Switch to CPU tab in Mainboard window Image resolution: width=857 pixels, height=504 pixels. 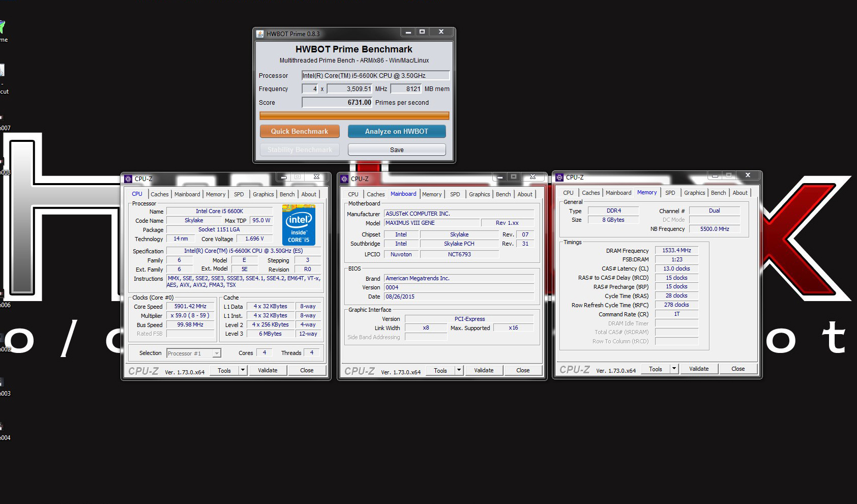[353, 194]
